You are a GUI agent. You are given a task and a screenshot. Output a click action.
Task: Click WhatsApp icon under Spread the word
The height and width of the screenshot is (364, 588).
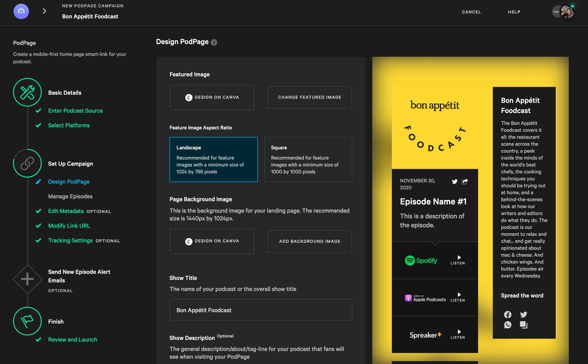click(508, 325)
